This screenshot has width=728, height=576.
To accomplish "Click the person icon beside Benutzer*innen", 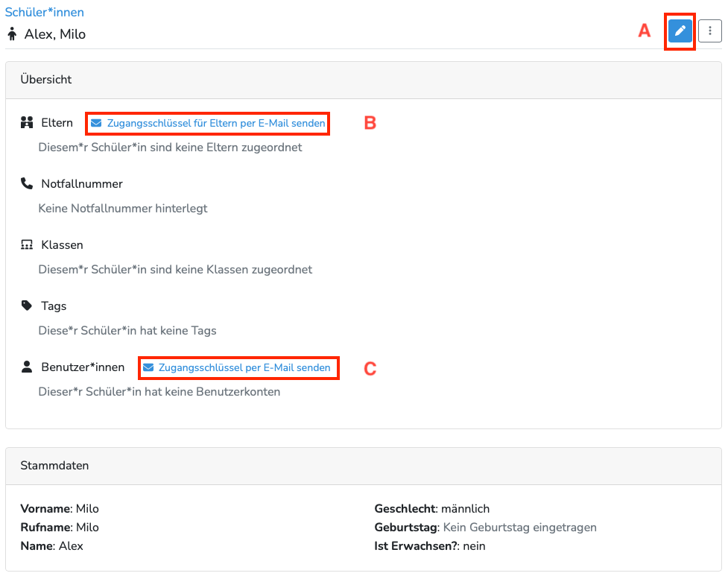I will [28, 367].
